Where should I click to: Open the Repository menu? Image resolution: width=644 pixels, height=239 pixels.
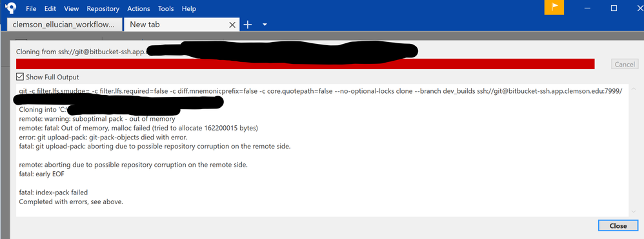coord(103,8)
